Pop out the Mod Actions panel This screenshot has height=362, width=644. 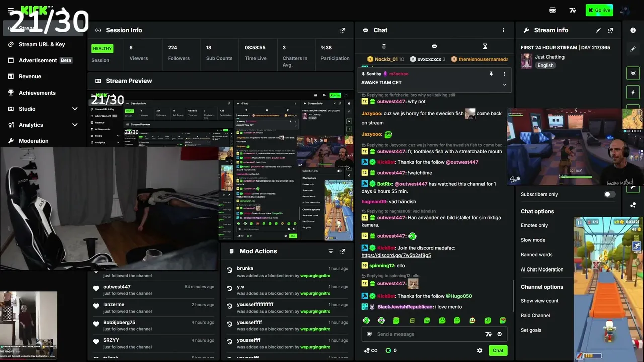343,251
